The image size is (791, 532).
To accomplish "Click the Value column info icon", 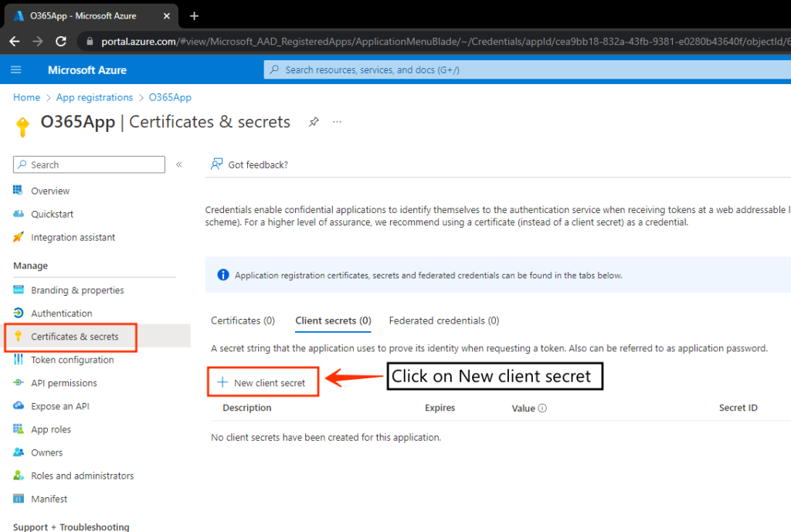I will 542,408.
